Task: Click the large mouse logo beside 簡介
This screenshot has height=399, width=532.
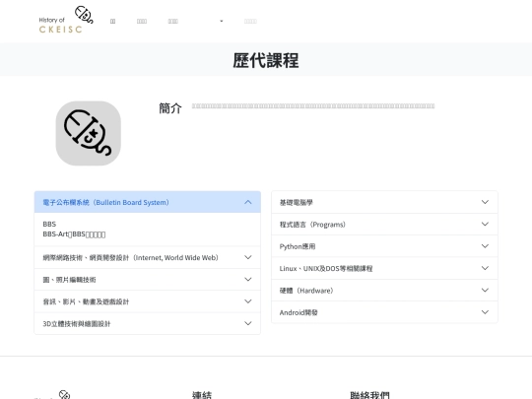Action: tap(89, 133)
